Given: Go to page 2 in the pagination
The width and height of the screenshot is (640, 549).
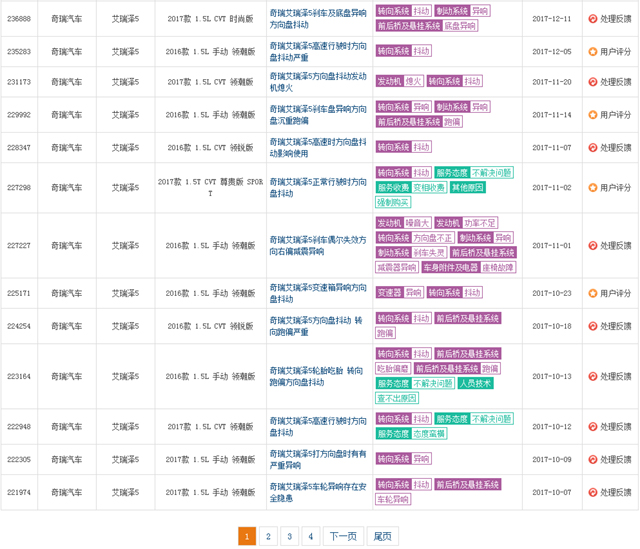Looking at the screenshot, I should [268, 536].
